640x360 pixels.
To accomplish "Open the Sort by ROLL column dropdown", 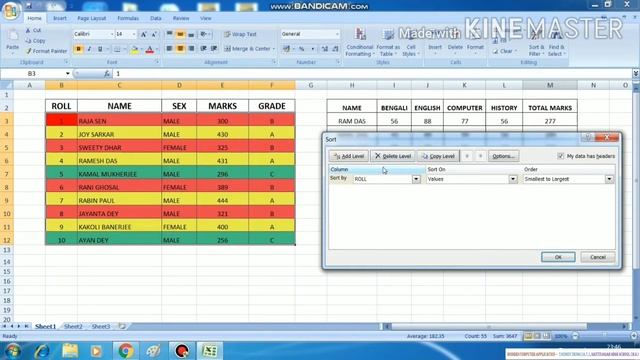I will point(416,179).
